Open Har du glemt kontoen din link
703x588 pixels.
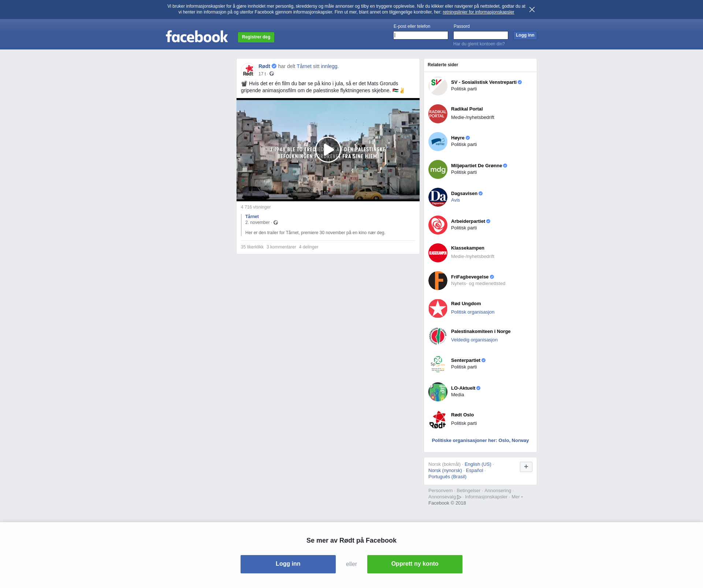point(479,44)
